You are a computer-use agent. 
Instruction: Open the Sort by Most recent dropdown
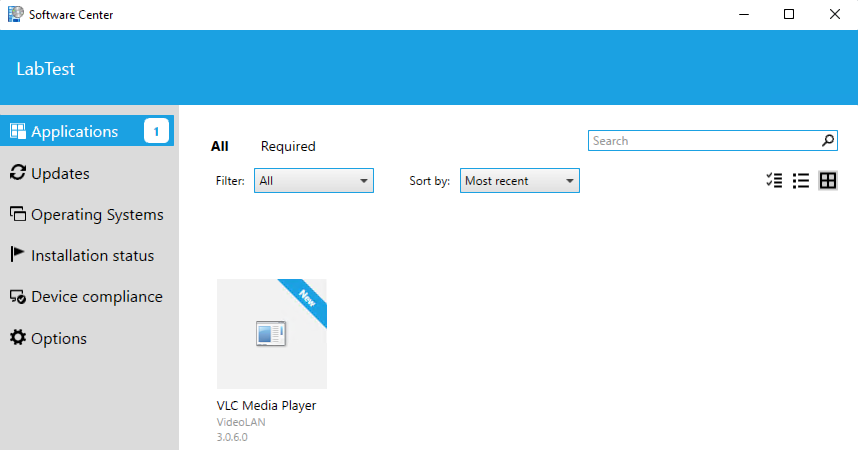[519, 181]
